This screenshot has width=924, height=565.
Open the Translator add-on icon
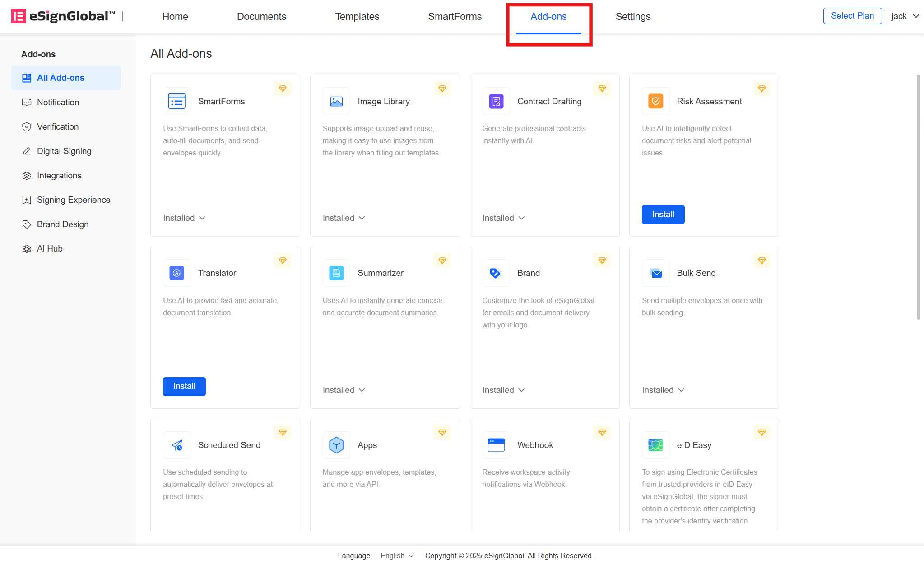177,273
